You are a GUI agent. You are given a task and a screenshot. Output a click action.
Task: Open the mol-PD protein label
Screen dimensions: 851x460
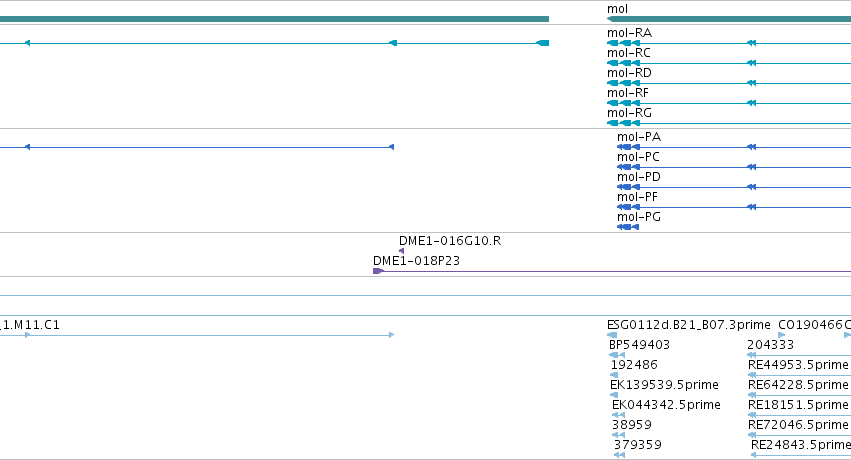pyautogui.click(x=639, y=177)
